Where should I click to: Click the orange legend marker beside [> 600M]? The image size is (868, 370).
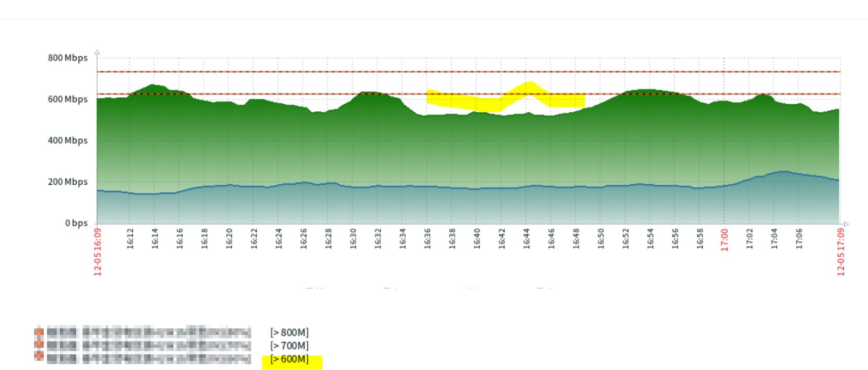(39, 356)
